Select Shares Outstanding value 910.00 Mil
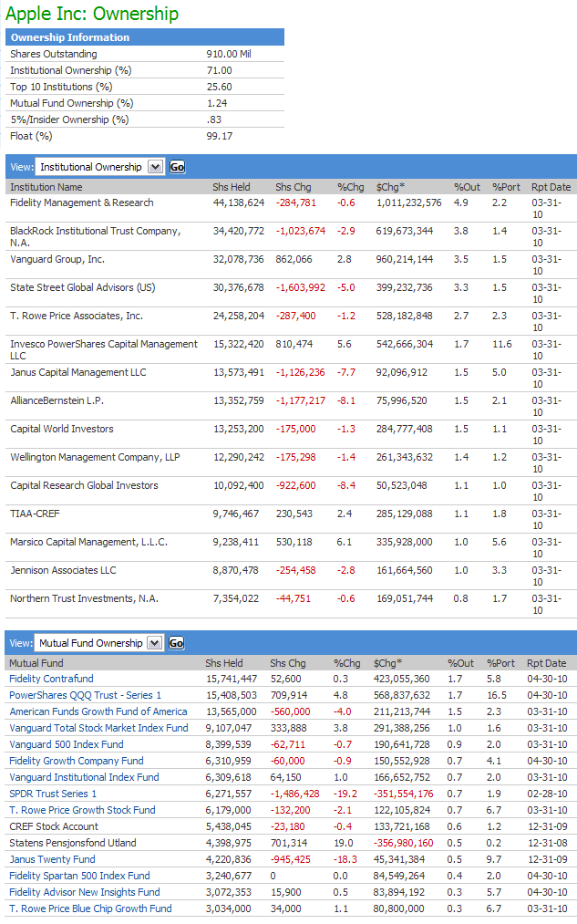 [229, 54]
